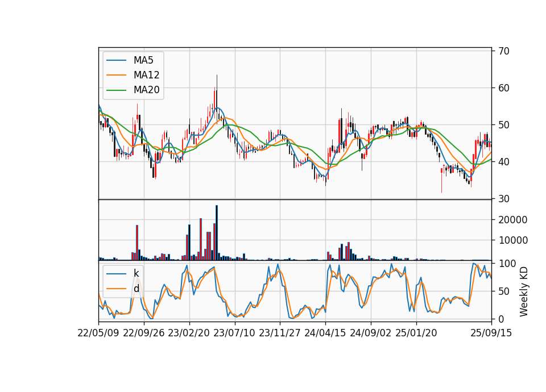The width and height of the screenshot is (546, 392).
Task: Click the 25/09/15 date tick label
Action: point(491,333)
